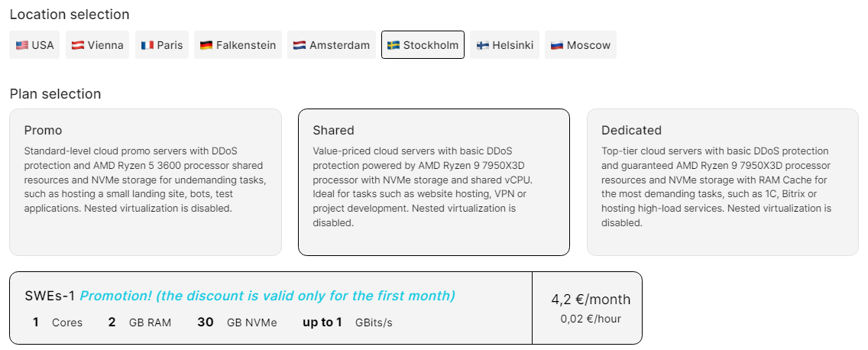Click the Finnish flag beside Helsinki
This screenshot has height=350, width=868.
tap(483, 45)
